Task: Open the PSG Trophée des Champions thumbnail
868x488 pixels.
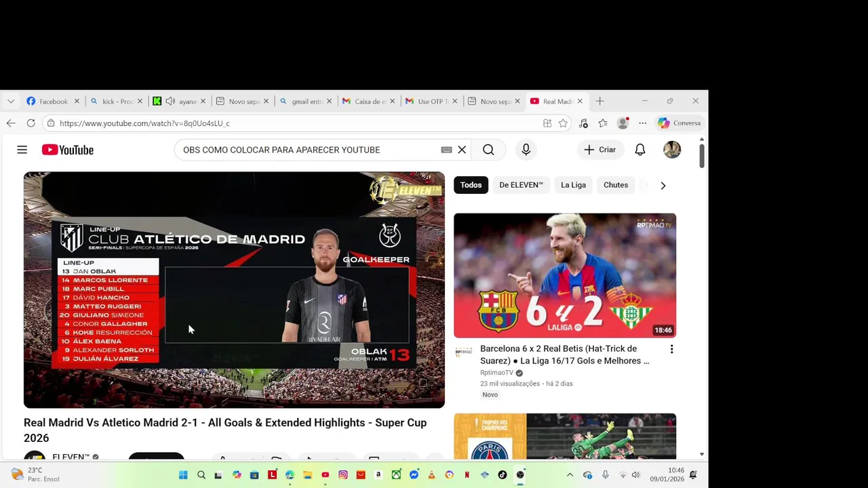Action: click(x=565, y=436)
